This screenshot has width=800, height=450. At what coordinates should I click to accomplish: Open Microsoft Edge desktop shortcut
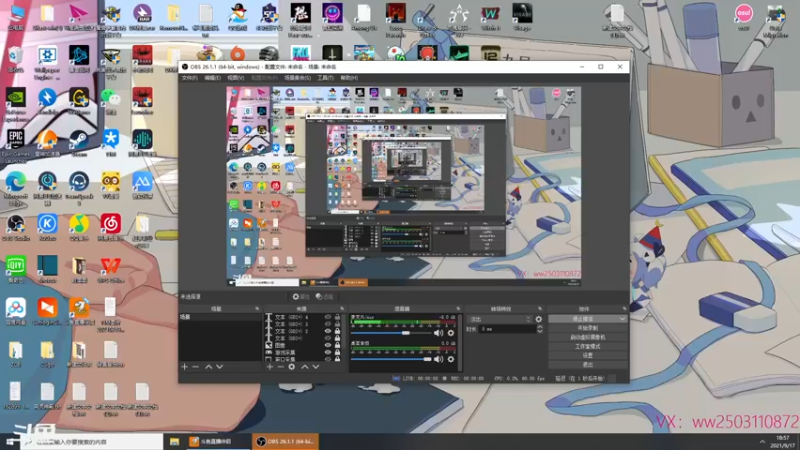pyautogui.click(x=15, y=187)
